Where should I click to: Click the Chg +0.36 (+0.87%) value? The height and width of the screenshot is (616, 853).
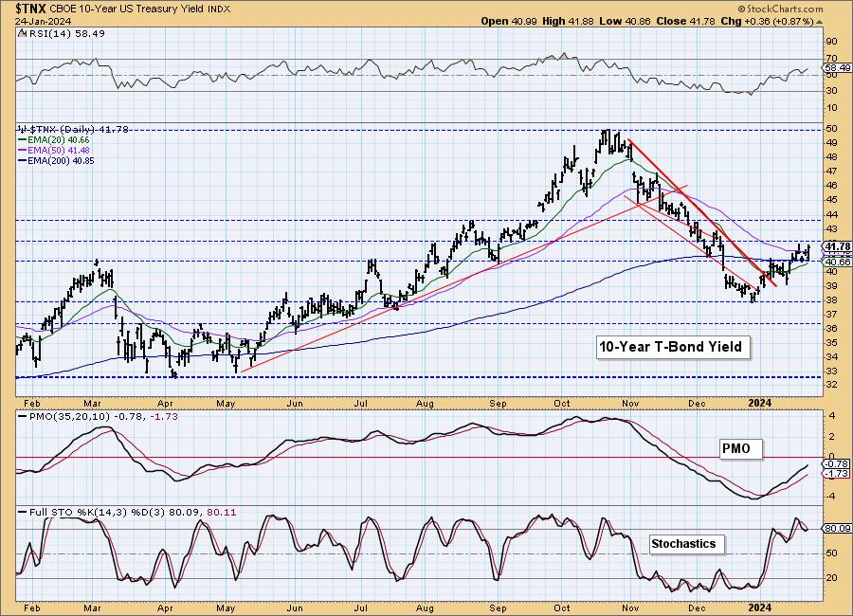(x=767, y=21)
